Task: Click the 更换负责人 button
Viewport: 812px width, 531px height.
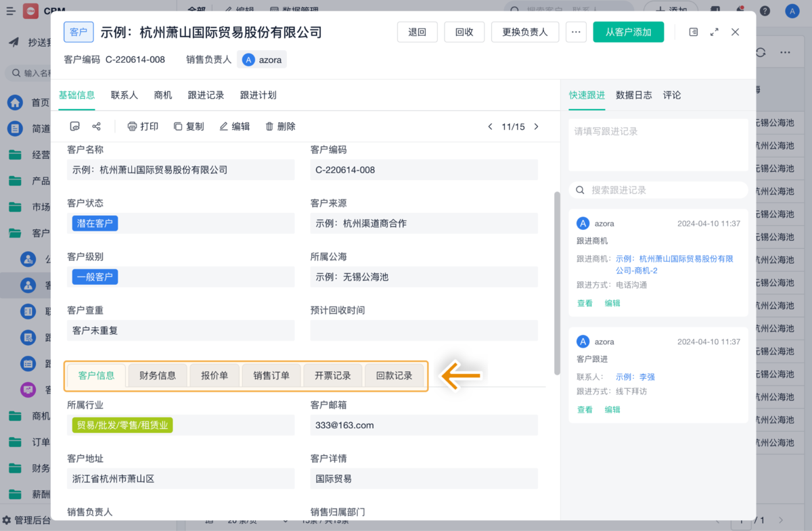Action: tap(525, 32)
